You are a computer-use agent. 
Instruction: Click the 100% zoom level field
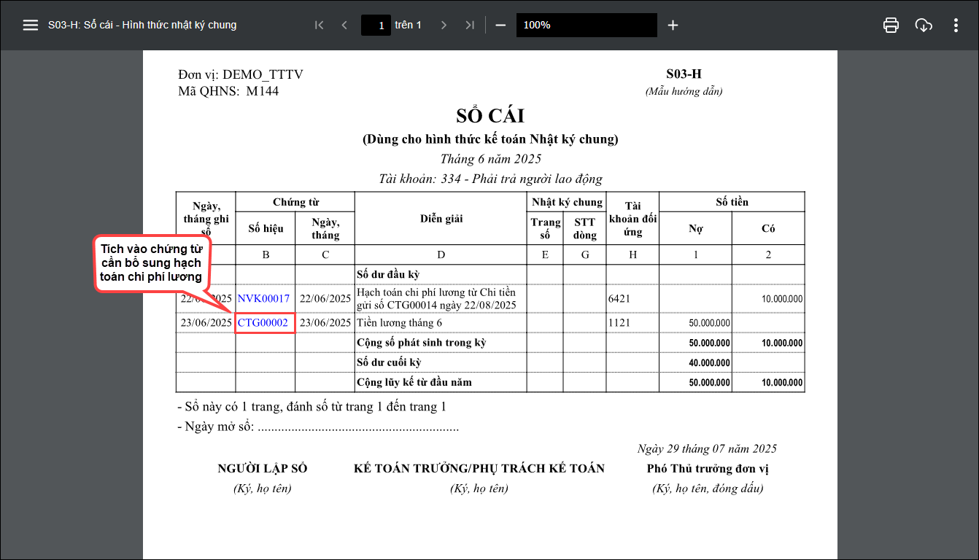pyautogui.click(x=586, y=25)
